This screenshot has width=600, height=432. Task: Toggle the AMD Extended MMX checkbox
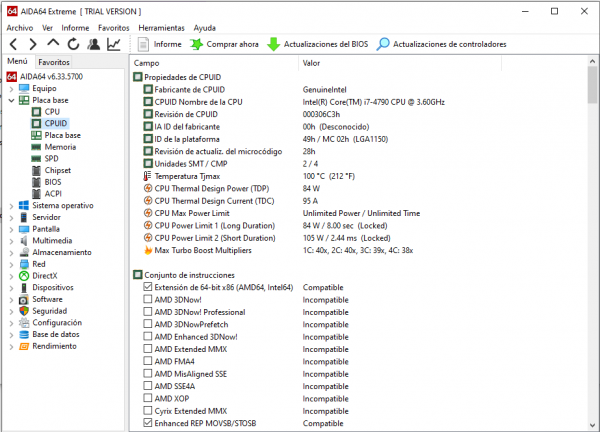point(148,349)
